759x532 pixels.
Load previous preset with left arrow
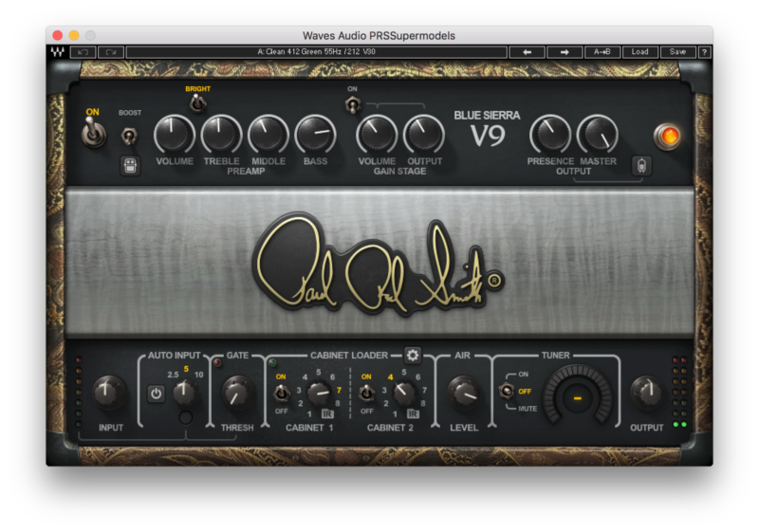[528, 52]
